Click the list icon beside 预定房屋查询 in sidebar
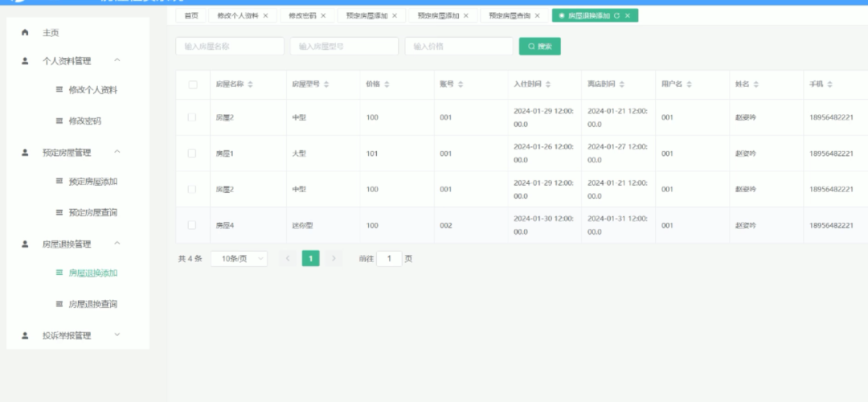This screenshot has width=868, height=402. [59, 212]
